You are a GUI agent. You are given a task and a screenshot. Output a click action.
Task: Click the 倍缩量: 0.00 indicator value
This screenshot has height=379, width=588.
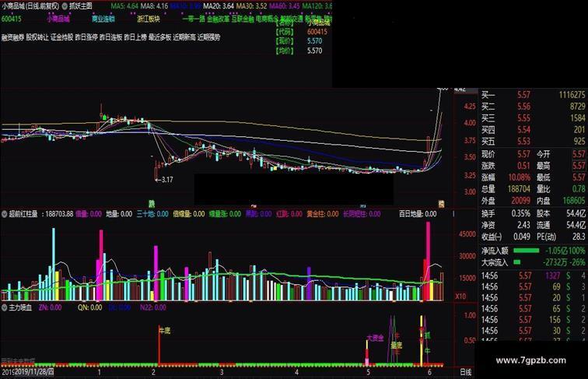189,214
